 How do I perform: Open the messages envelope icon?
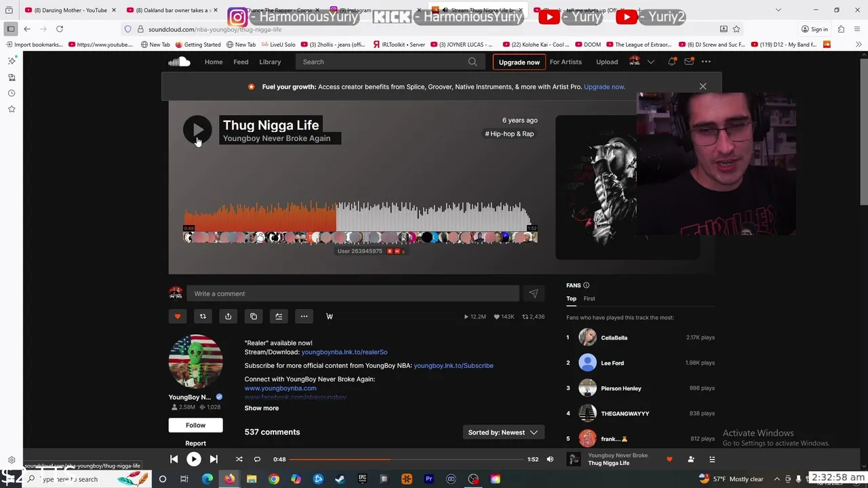tap(689, 62)
